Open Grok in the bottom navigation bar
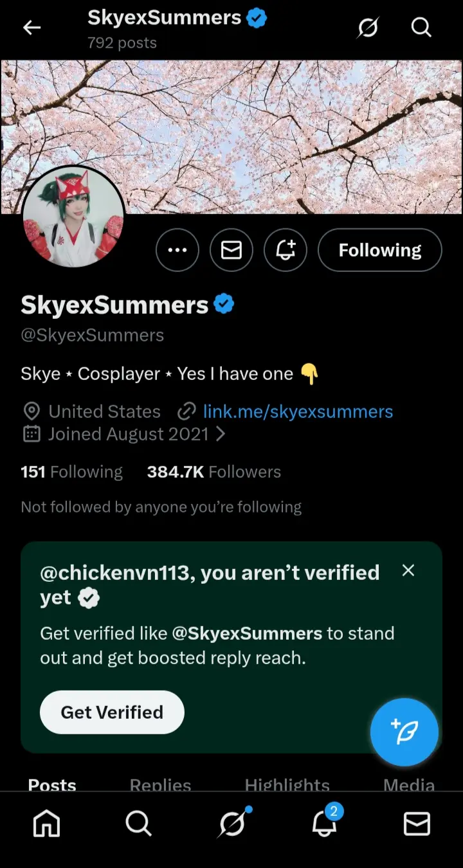Image resolution: width=463 pixels, height=868 pixels. pos(232,824)
